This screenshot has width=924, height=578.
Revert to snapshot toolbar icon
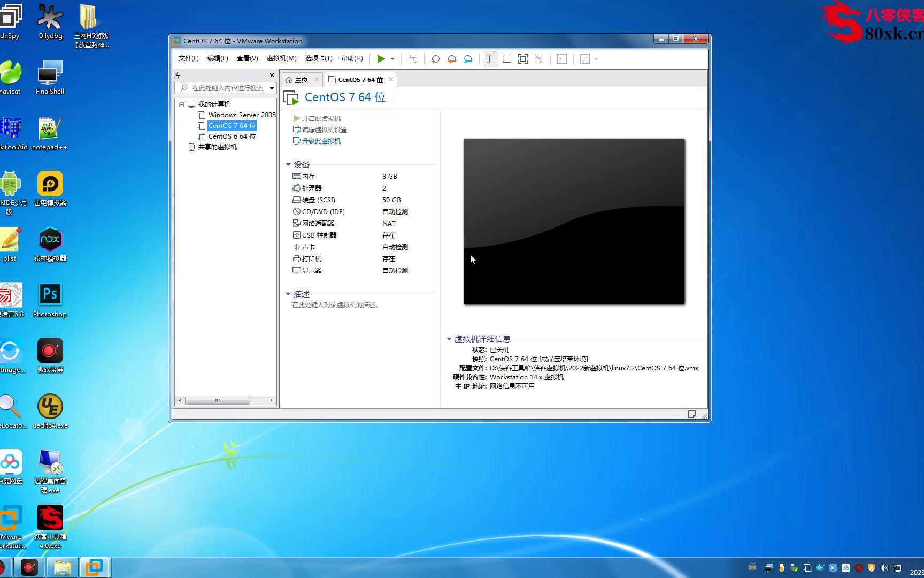coord(452,59)
